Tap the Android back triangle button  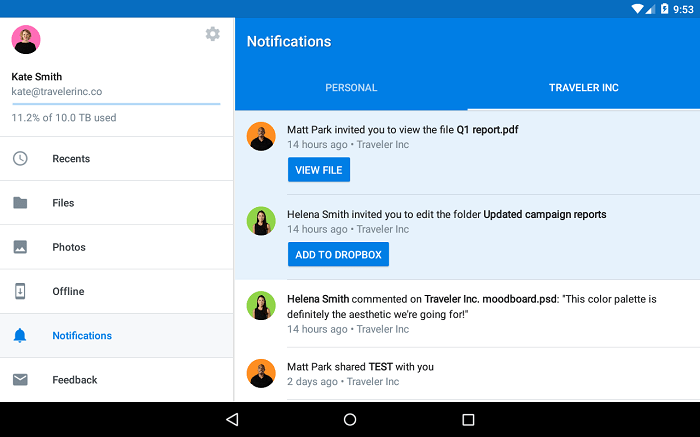tap(232, 419)
